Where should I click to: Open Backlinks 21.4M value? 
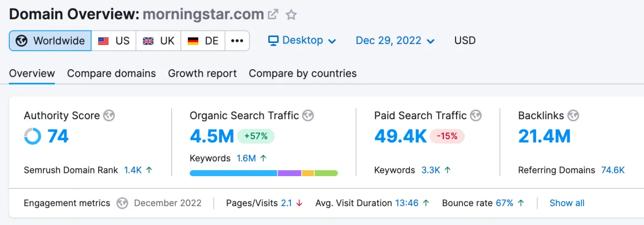544,136
